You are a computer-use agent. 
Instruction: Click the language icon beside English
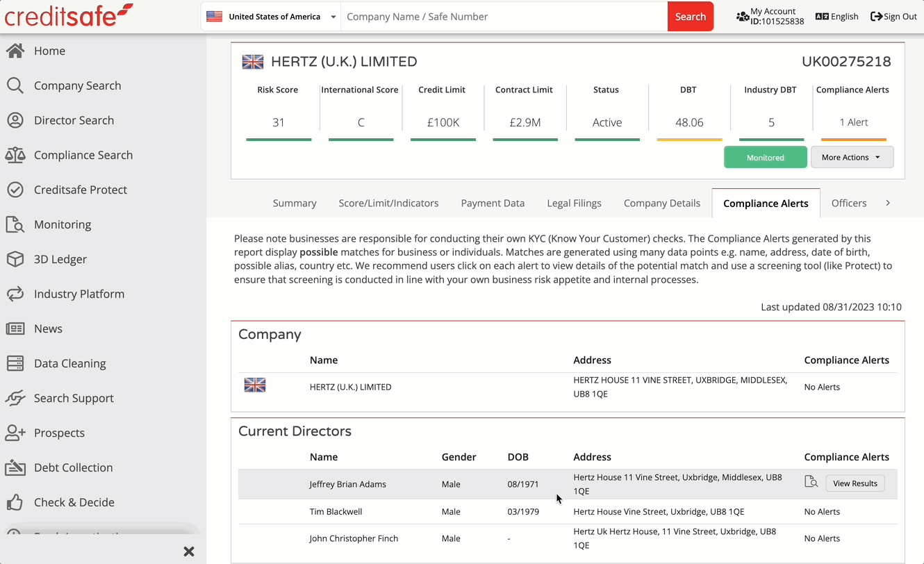coord(822,17)
